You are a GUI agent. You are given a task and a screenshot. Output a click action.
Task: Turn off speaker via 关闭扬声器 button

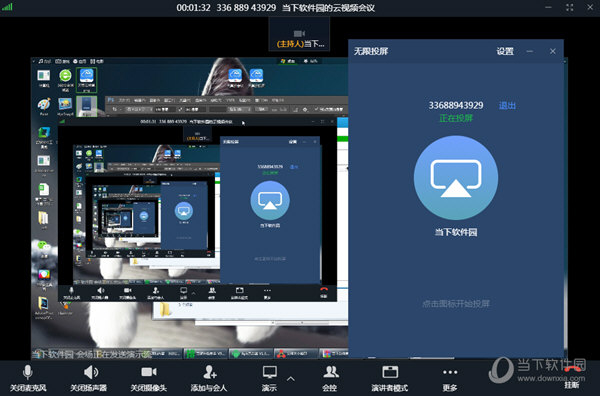click(x=89, y=378)
